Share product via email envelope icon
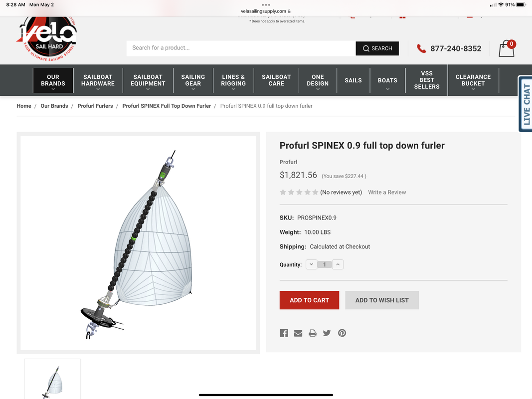Viewport: 532px width, 399px height. (298, 333)
